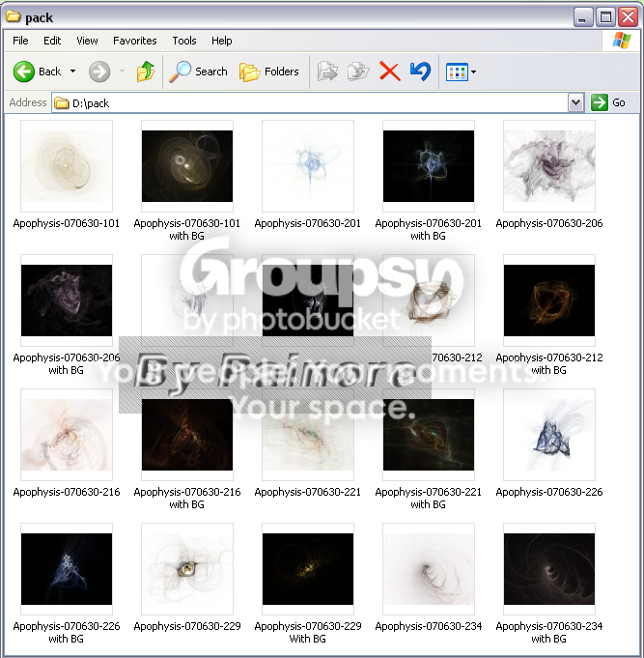Click the red Delete X icon
644x658 pixels.
pos(389,72)
